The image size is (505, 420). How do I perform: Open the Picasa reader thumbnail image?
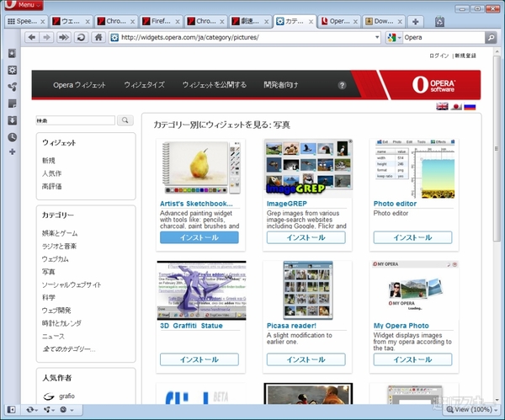click(308, 290)
